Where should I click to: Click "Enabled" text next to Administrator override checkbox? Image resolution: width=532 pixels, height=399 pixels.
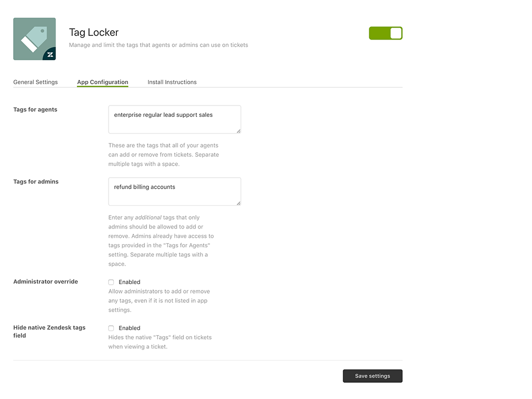[x=129, y=282]
